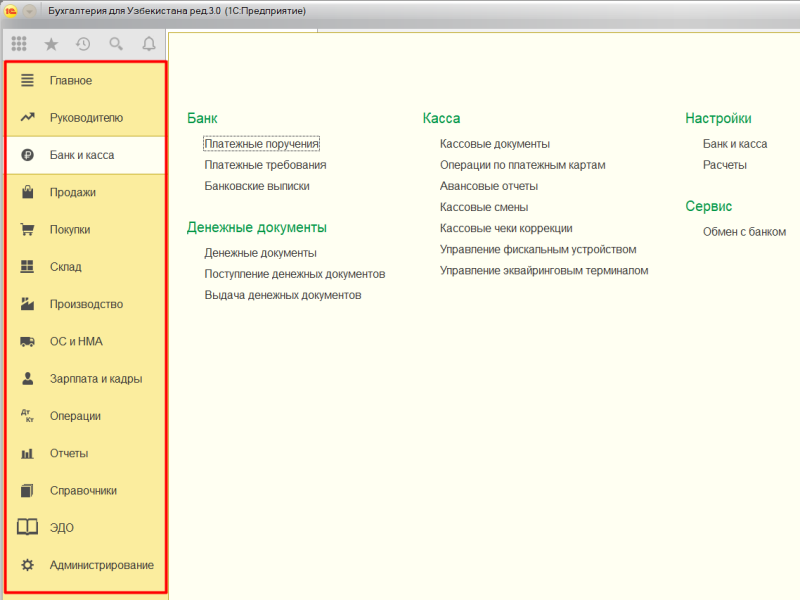Open the main menu dropdown in title bar

click(30, 10)
